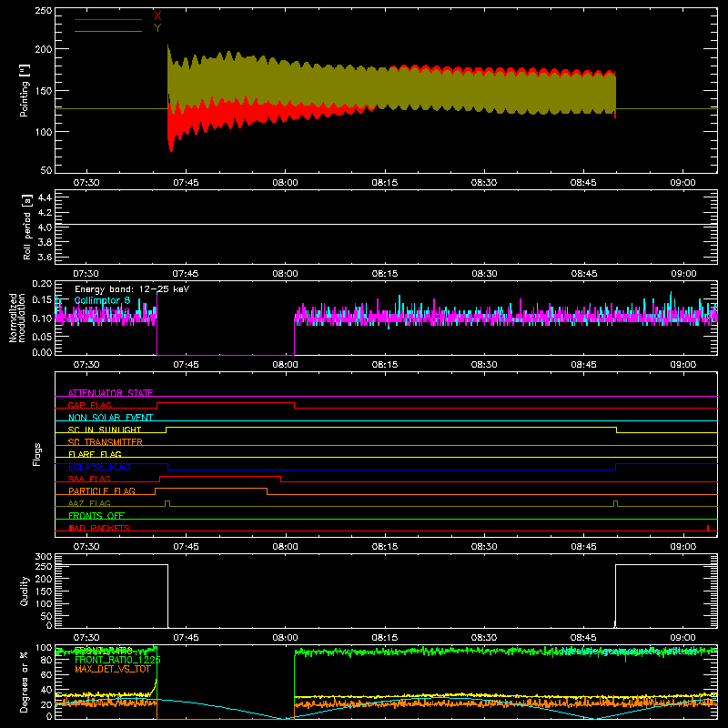Click the 07:30 tick under the Pointing plot
Image resolution: width=728 pixels, height=728 pixels.
(x=86, y=183)
